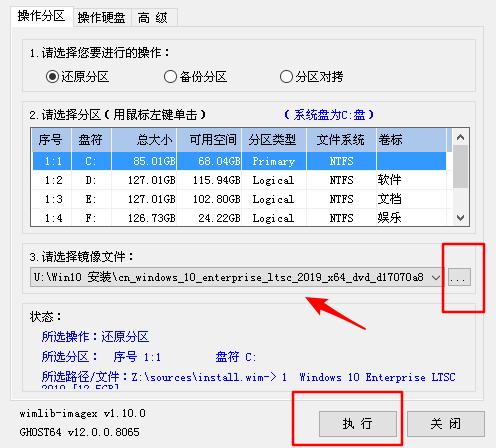Click the partition list scroll up arrow
This screenshot has width=496, height=448.
coord(460,137)
